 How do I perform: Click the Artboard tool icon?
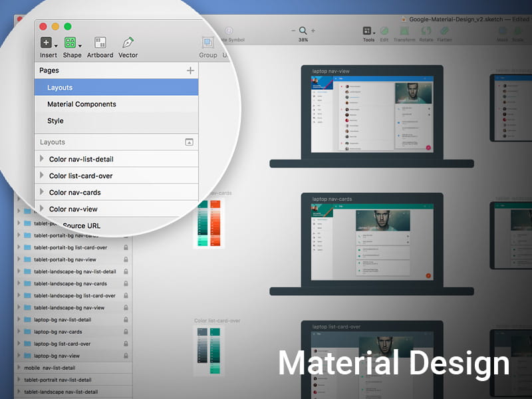click(x=100, y=43)
